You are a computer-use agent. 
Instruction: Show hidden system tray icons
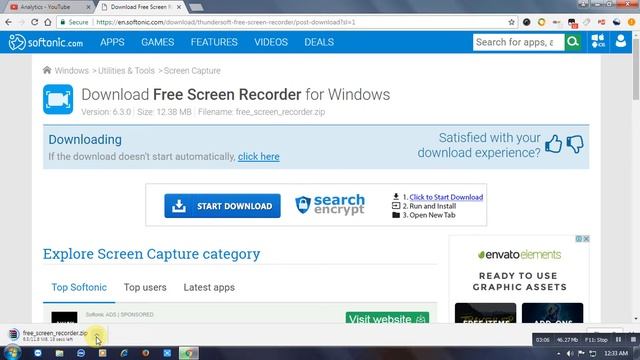click(x=558, y=353)
